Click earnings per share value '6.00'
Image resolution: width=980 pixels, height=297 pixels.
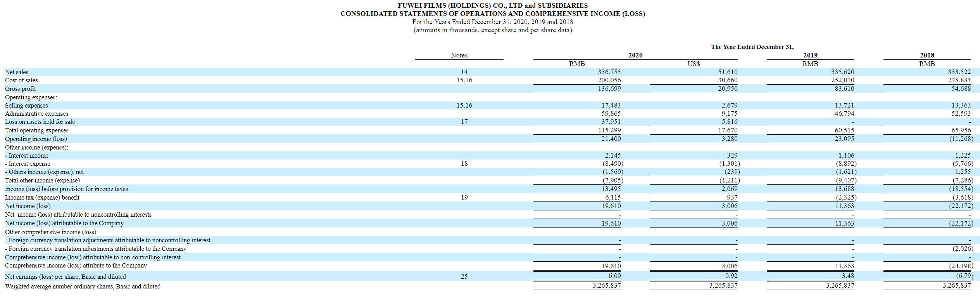tap(615, 276)
